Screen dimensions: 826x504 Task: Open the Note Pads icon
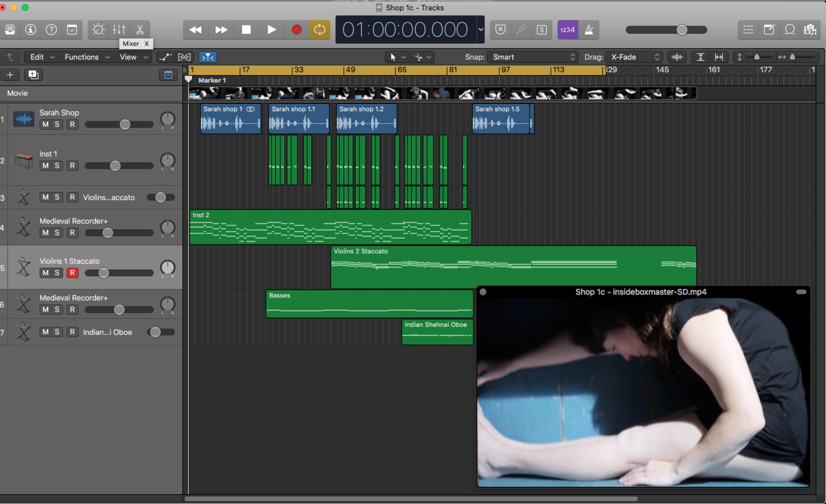[x=769, y=30]
